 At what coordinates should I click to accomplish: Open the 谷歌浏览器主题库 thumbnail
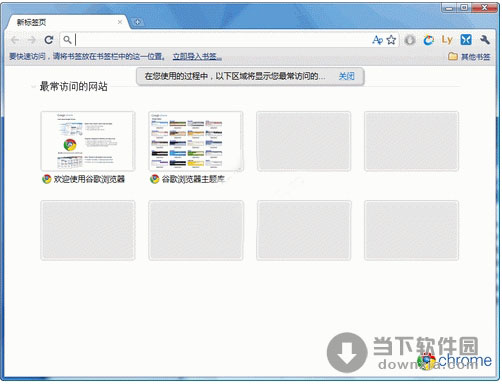[x=196, y=141]
